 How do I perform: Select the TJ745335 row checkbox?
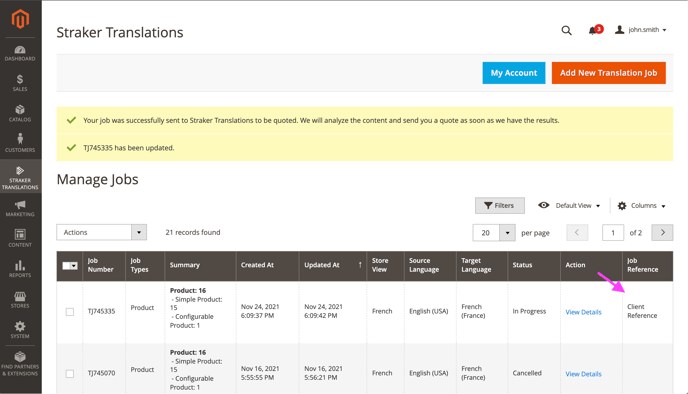coord(70,312)
